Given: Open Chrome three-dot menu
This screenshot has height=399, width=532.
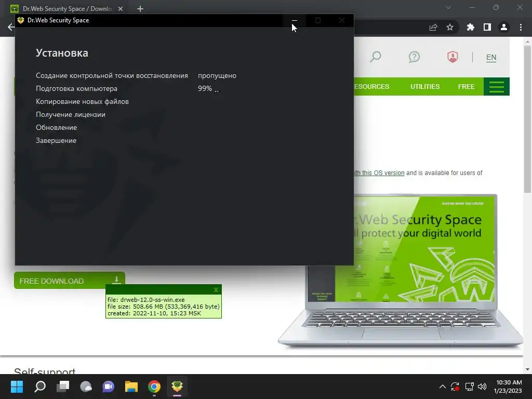Looking at the screenshot, I should pyautogui.click(x=521, y=27).
